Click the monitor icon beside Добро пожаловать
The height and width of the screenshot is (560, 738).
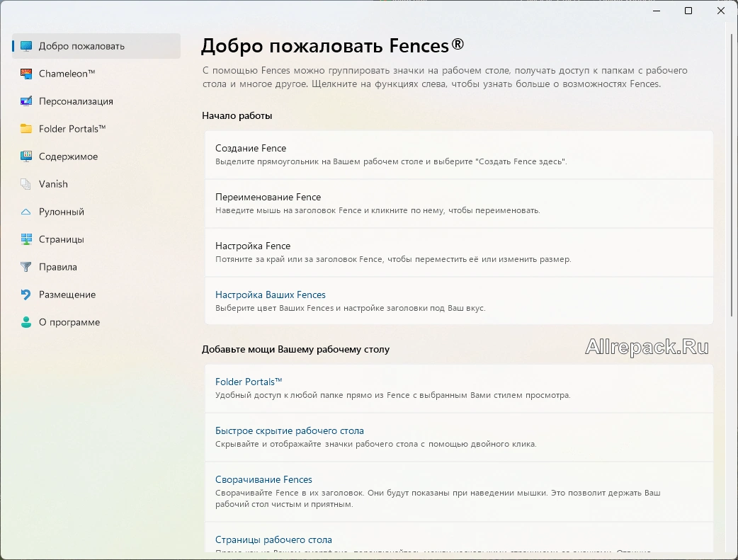[x=26, y=46]
